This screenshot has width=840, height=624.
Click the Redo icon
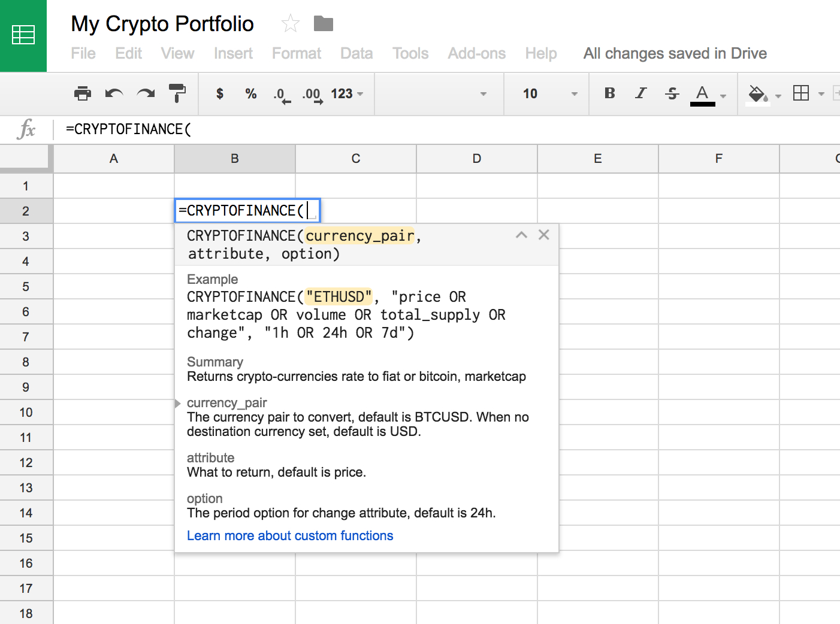click(x=146, y=93)
